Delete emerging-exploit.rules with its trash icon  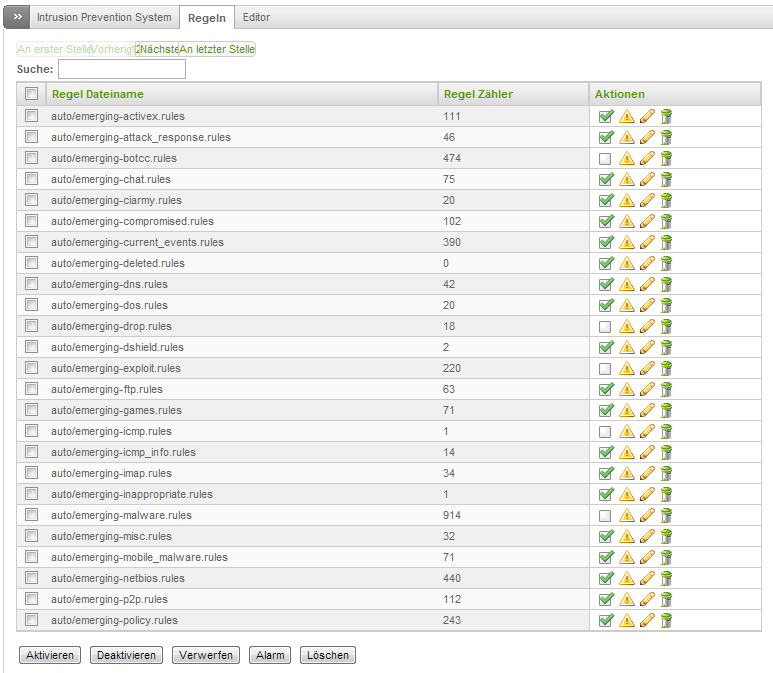click(666, 368)
